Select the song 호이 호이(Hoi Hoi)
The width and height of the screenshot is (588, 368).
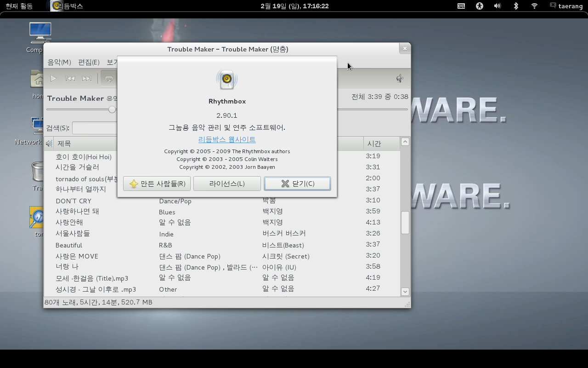point(84,157)
